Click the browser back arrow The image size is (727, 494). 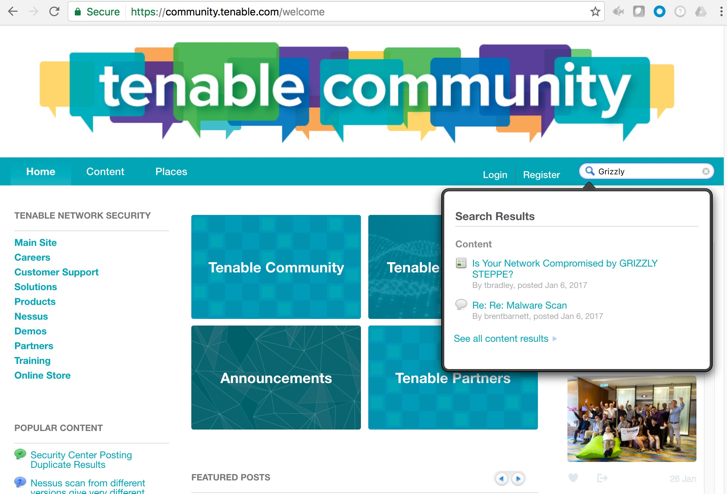[13, 11]
